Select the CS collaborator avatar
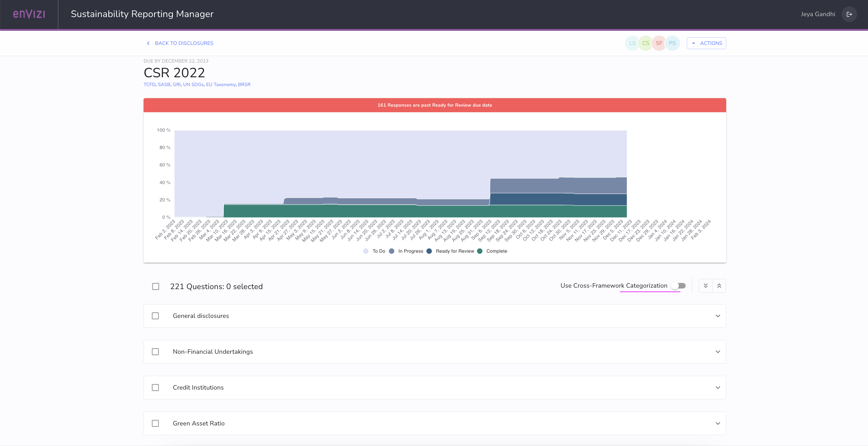Screen dimensions: 868x446 (x=646, y=43)
